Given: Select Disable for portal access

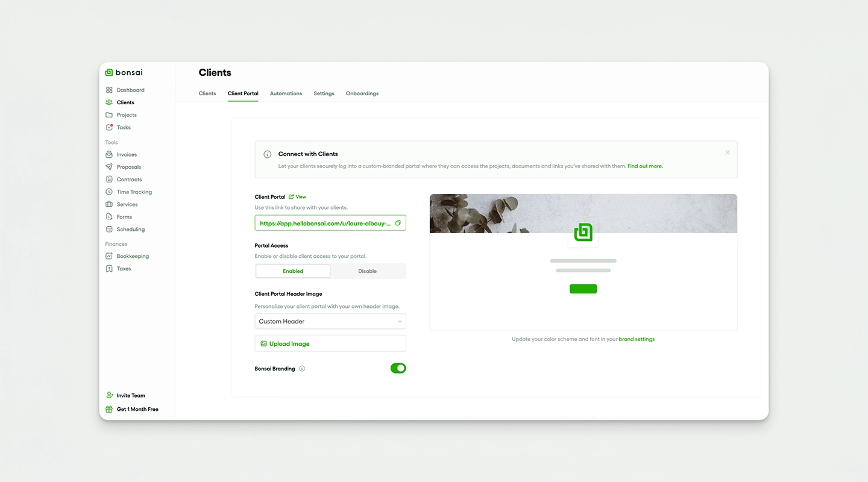Looking at the screenshot, I should tap(368, 271).
